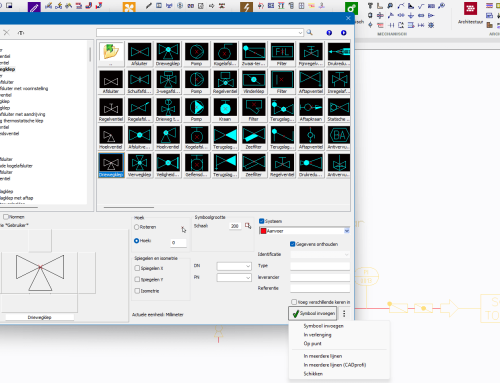Choose In meerdere lijnen menu entry
Image resolution: width=500 pixels, height=383 pixels.
point(323,356)
